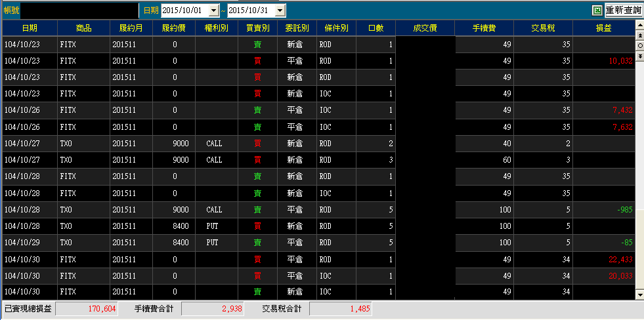Viewport: 644px width, 320px height.
Task: Click the 履約月 column header
Action: pos(131,28)
